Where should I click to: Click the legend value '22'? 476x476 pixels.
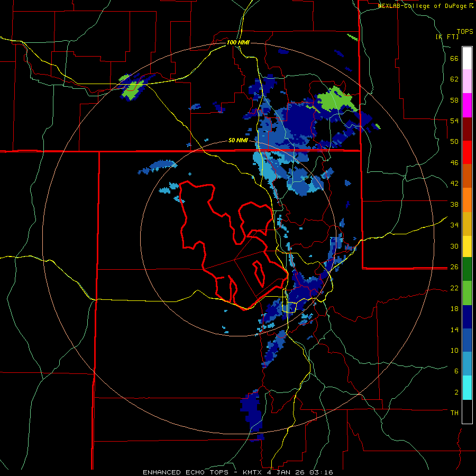(x=454, y=288)
